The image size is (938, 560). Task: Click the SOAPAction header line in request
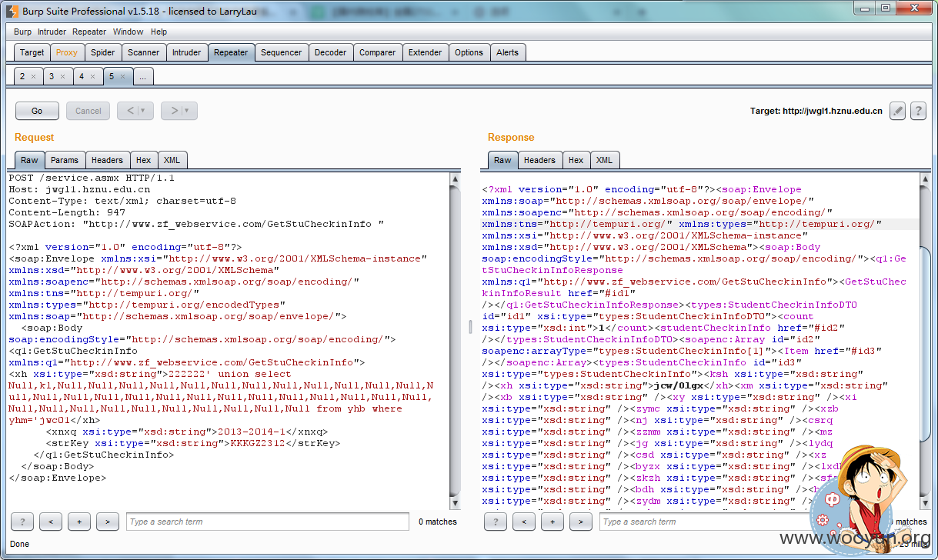[196, 224]
